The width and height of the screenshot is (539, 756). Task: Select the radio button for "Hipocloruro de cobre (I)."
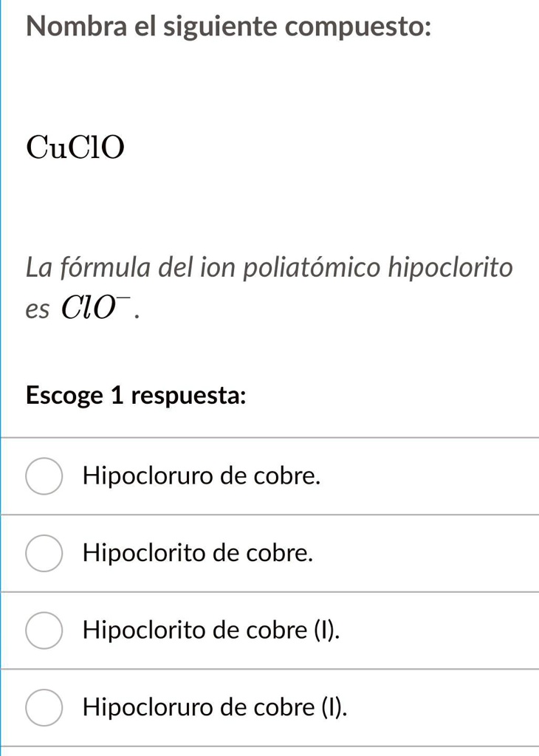tap(43, 707)
